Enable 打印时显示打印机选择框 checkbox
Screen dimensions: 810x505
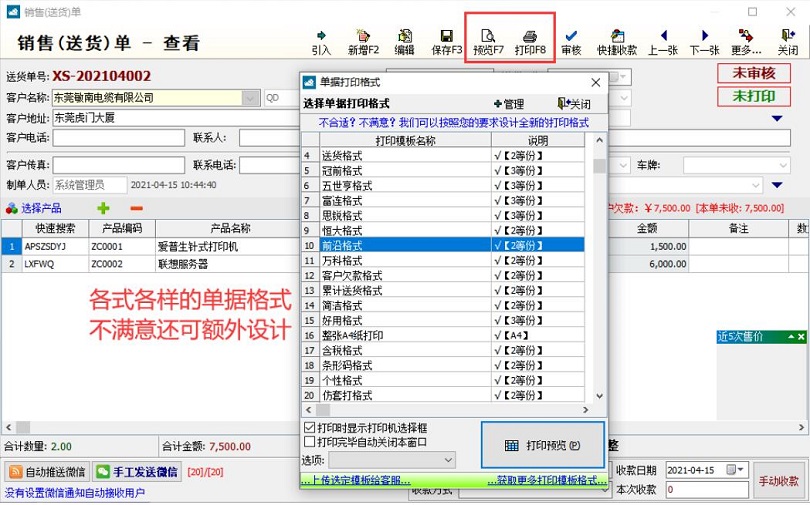coord(309,428)
